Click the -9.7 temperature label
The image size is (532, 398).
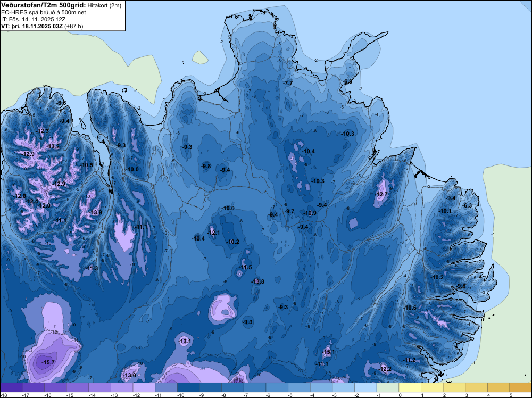click(289, 211)
